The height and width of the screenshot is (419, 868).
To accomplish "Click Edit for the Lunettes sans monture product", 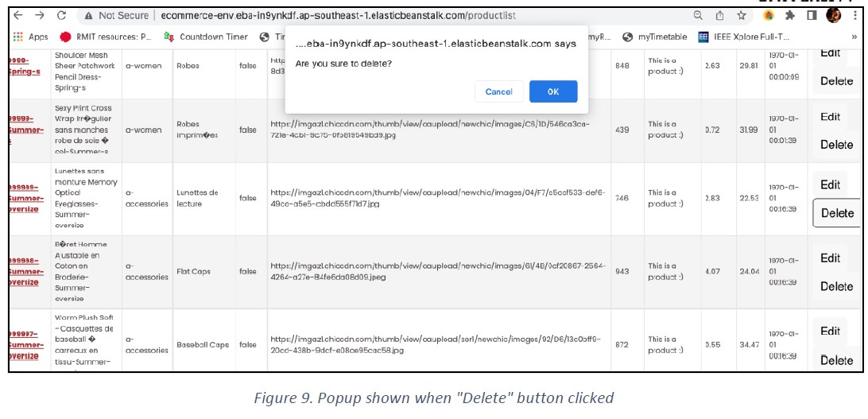I will (831, 185).
